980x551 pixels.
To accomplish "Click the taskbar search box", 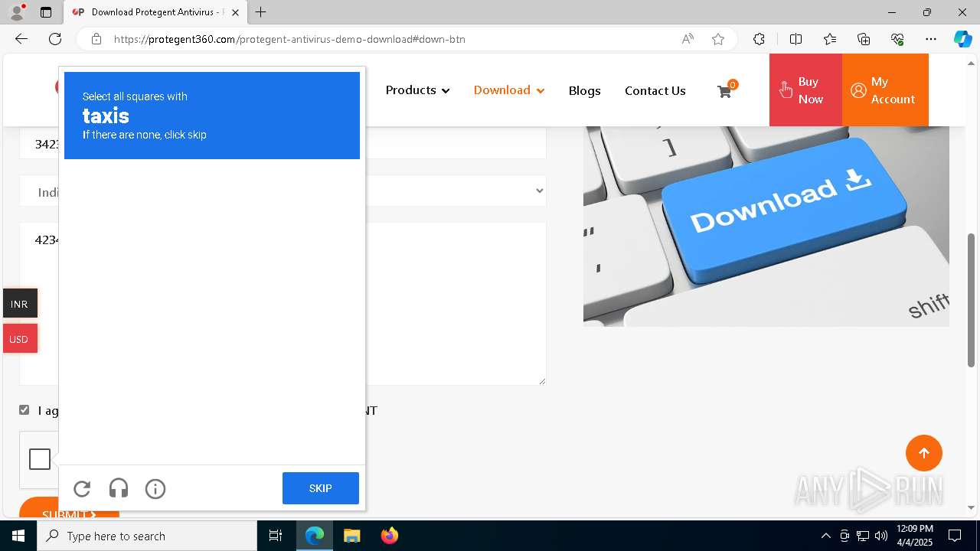I will click(x=147, y=536).
